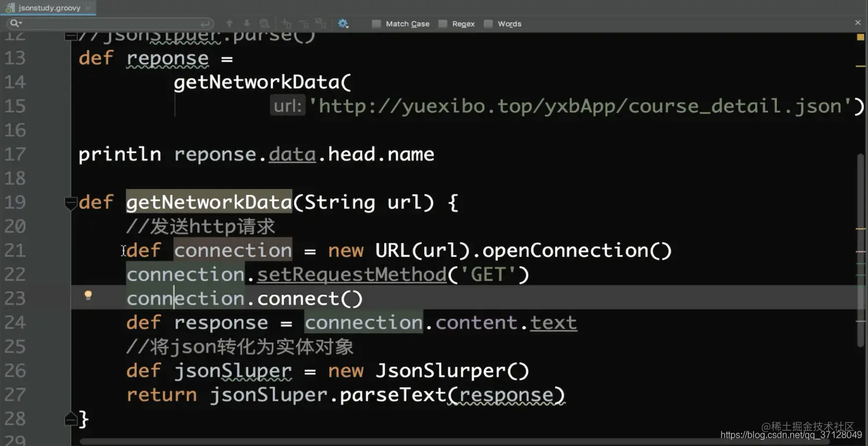Click 'openConnection()' on line 21
Image resolution: width=868 pixels, height=446 pixels.
click(577, 251)
